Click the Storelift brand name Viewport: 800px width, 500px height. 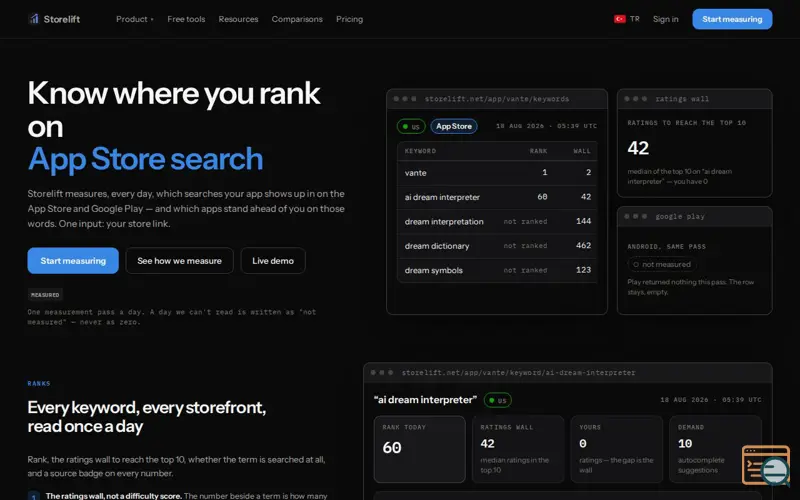(62, 19)
